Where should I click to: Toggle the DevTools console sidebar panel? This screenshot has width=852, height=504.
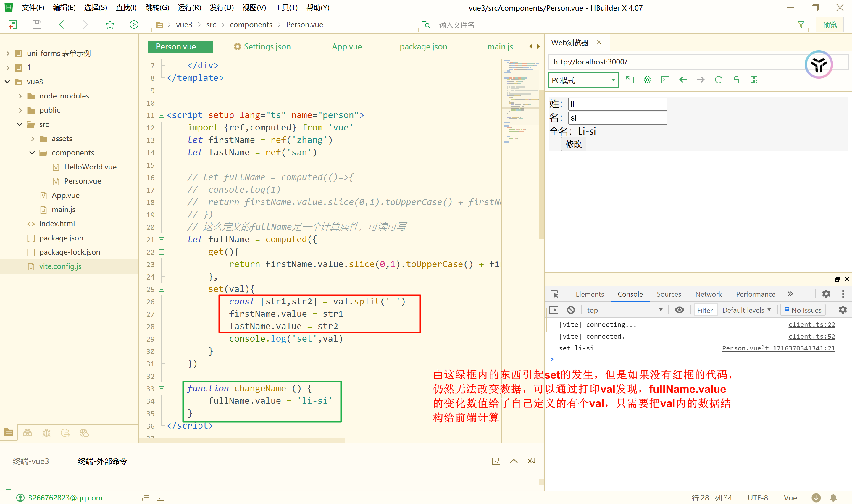click(554, 310)
